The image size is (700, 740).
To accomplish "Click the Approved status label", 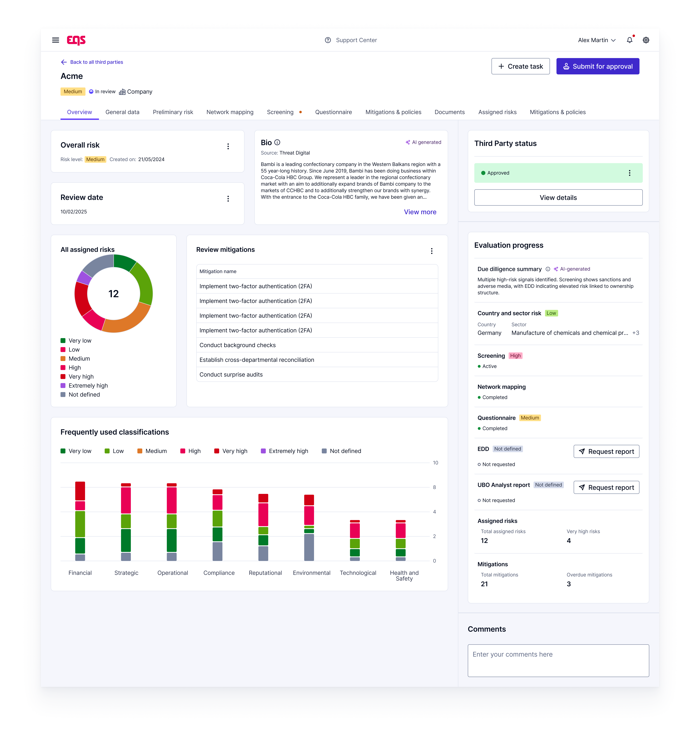I will [x=498, y=173].
